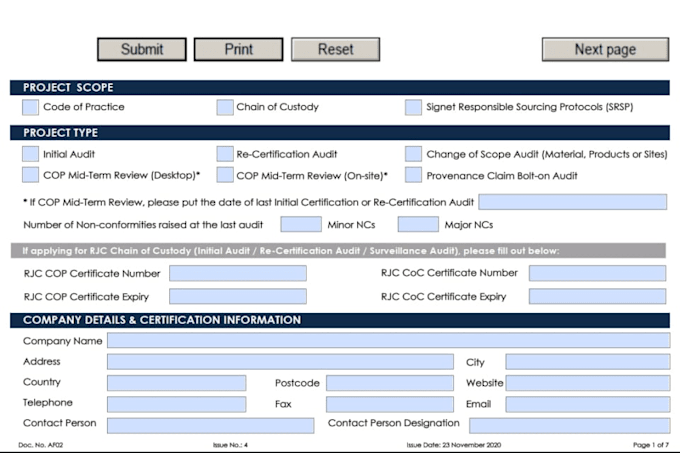The width and height of the screenshot is (680, 453).
Task: Click the City input field
Action: pos(588,362)
